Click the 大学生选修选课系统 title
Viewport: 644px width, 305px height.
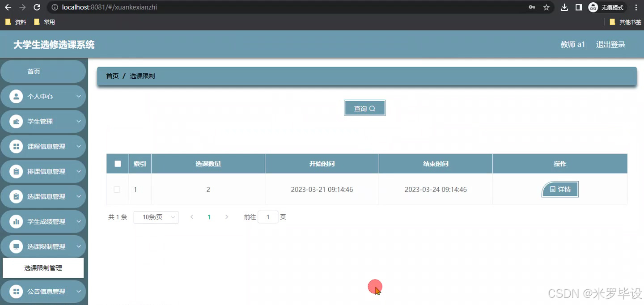[54, 45]
